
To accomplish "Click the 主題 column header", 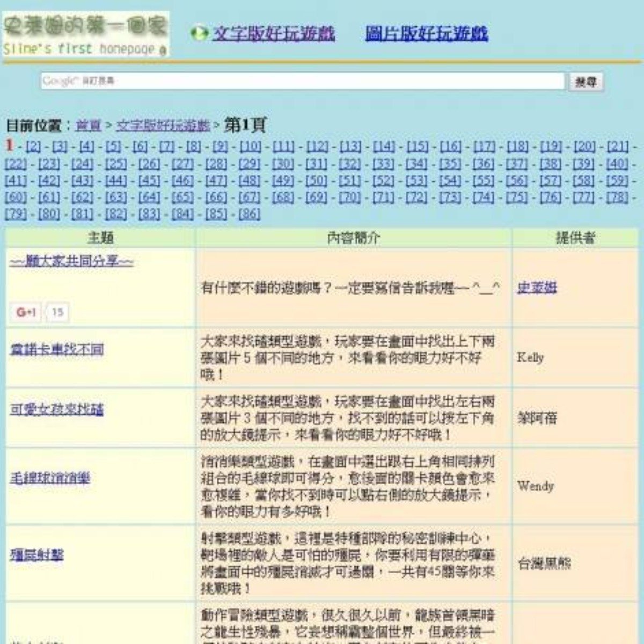I will (100, 238).
